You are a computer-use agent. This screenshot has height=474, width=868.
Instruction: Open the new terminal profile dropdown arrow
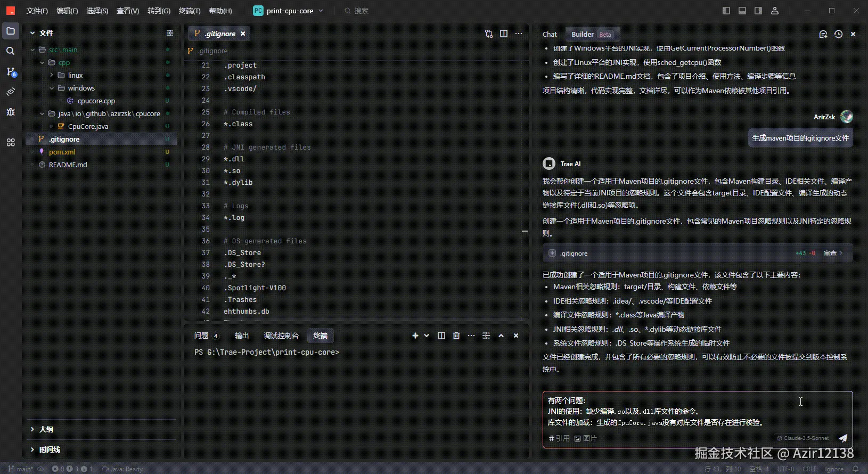pos(427,336)
